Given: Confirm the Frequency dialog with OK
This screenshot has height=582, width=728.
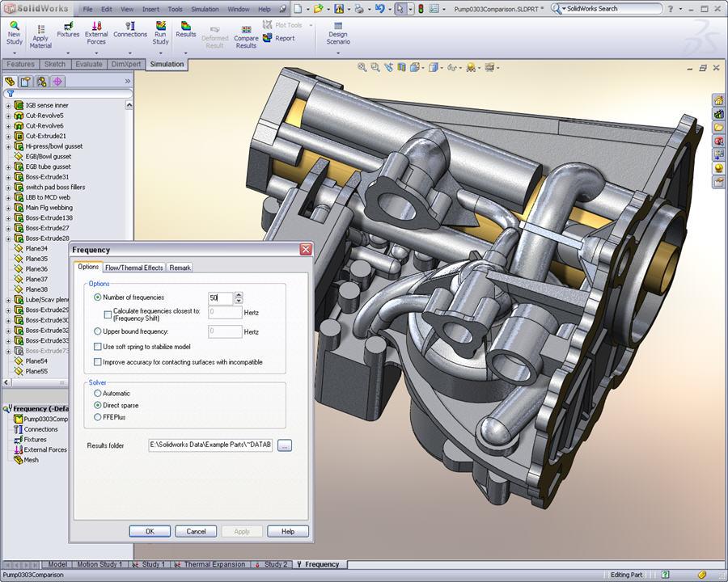Looking at the screenshot, I should [150, 531].
